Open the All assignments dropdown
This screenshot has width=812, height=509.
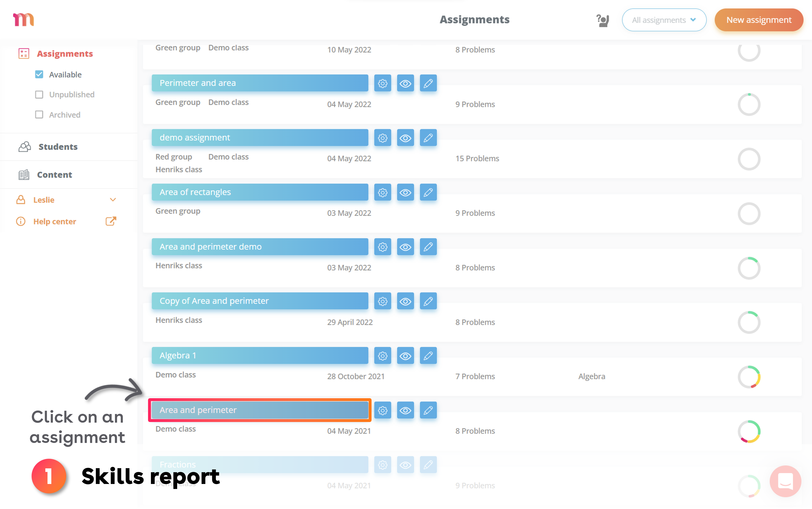664,20
